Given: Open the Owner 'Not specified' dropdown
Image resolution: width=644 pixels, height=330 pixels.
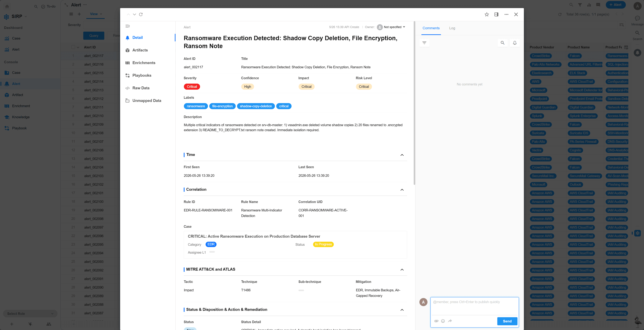Looking at the screenshot, I should 391,27.
